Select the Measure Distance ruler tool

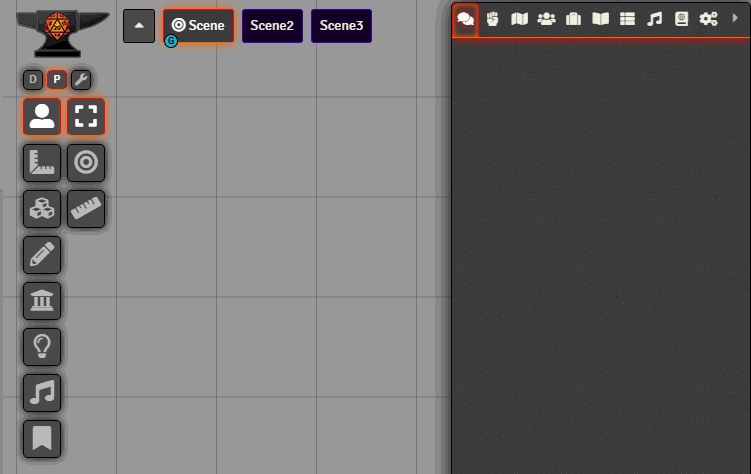[86, 209]
